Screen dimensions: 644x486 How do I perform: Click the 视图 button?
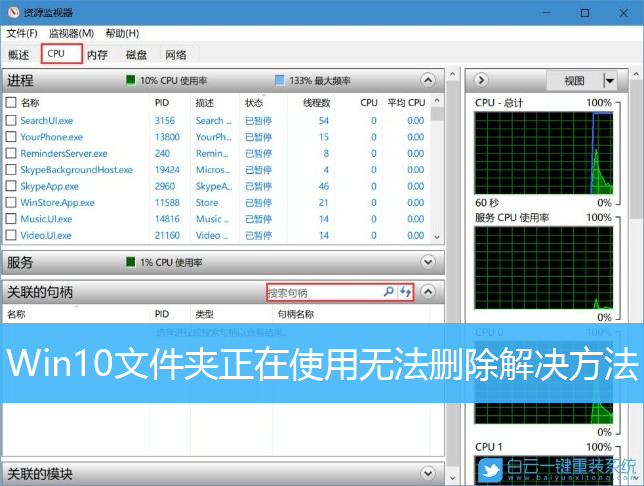[x=573, y=80]
